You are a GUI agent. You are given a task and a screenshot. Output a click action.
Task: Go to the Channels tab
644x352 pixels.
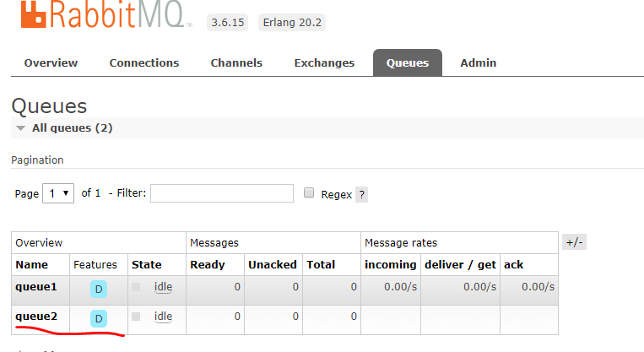tap(236, 63)
